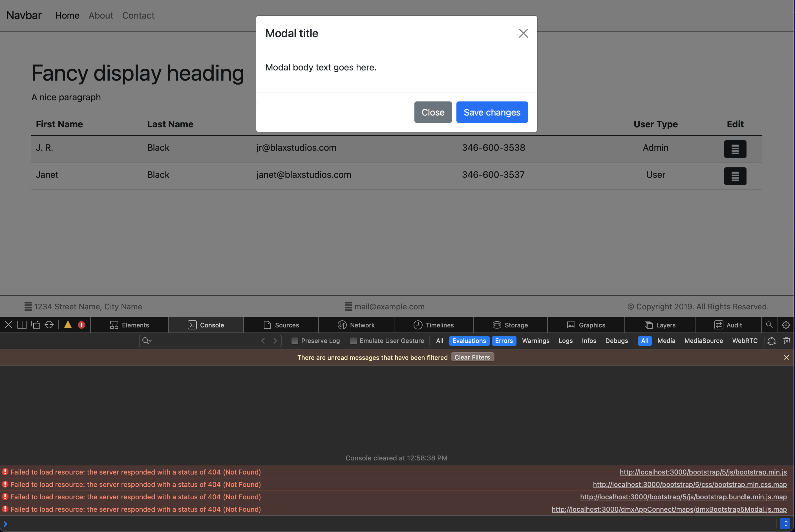795x532 pixels.
Task: Detach the inspector into a separate window
Action: click(35, 325)
